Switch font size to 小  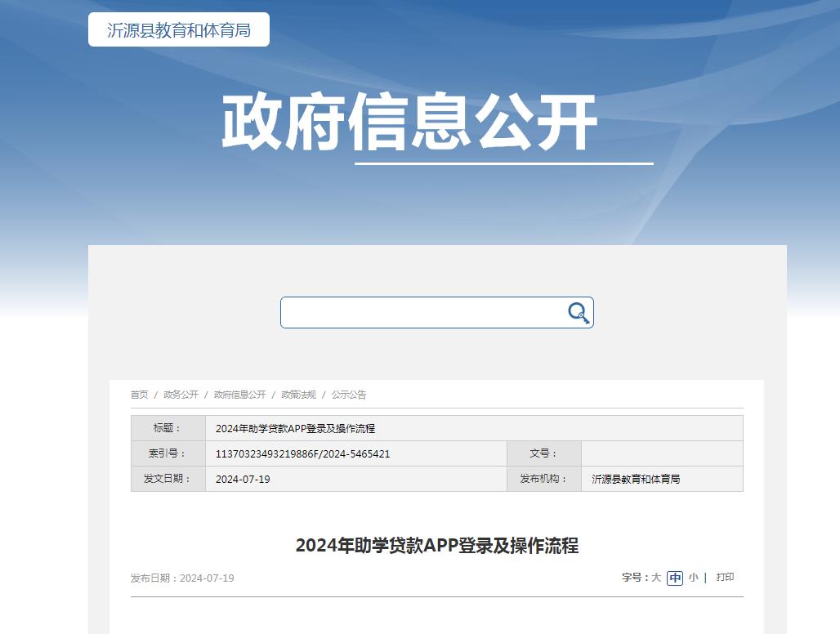click(693, 578)
